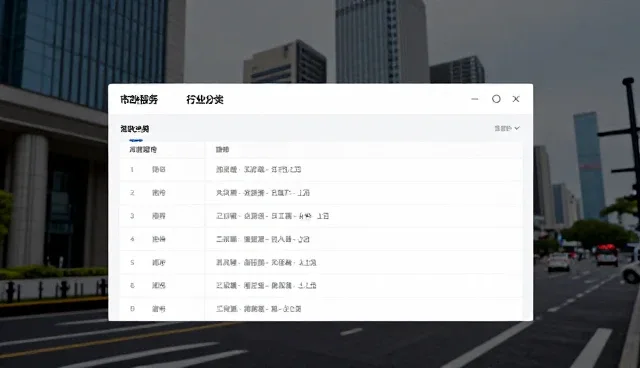Expand the chevron dropdown above the table

tap(507, 128)
